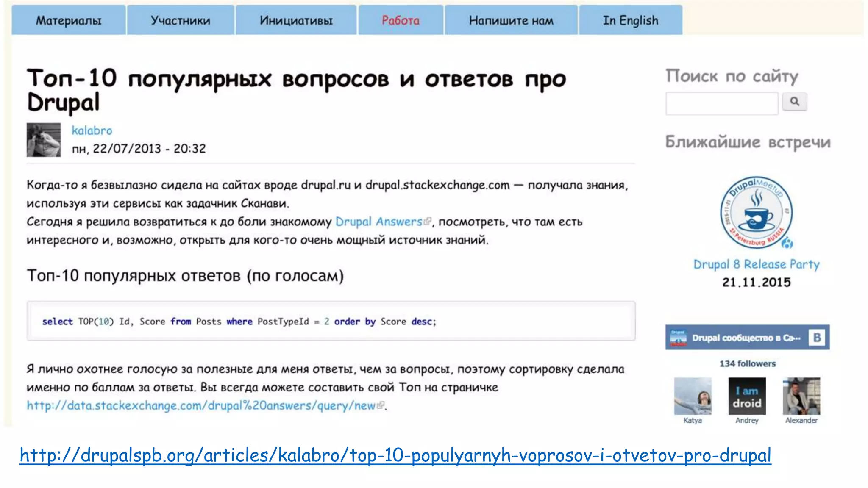868x488 pixels.
Task: Click the magnifier search button
Action: pyautogui.click(x=795, y=102)
